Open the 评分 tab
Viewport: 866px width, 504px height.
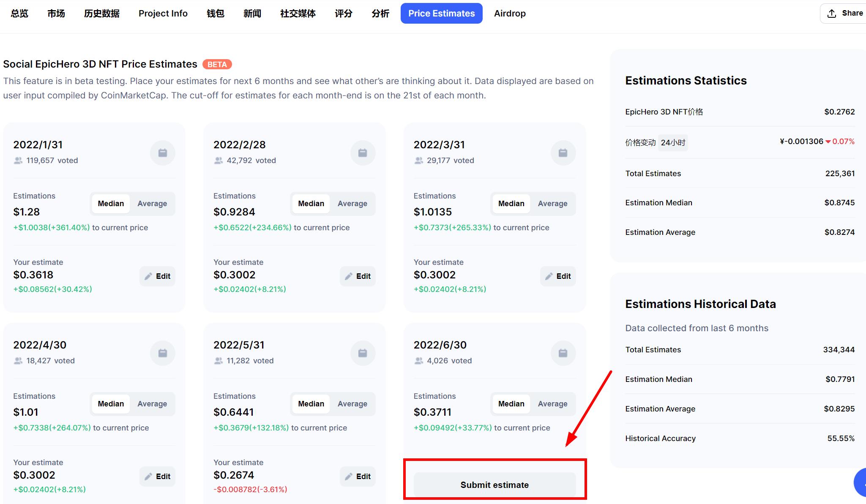(x=344, y=14)
